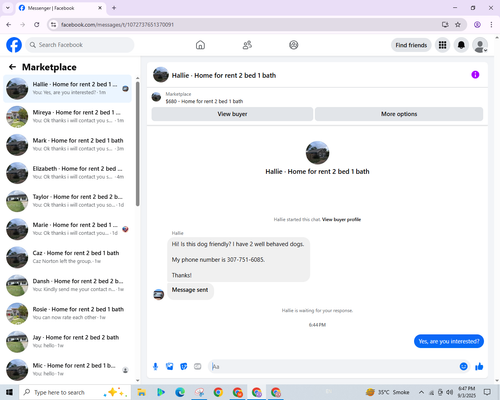Reload the browser page
The width and height of the screenshot is (500, 400).
point(37,24)
